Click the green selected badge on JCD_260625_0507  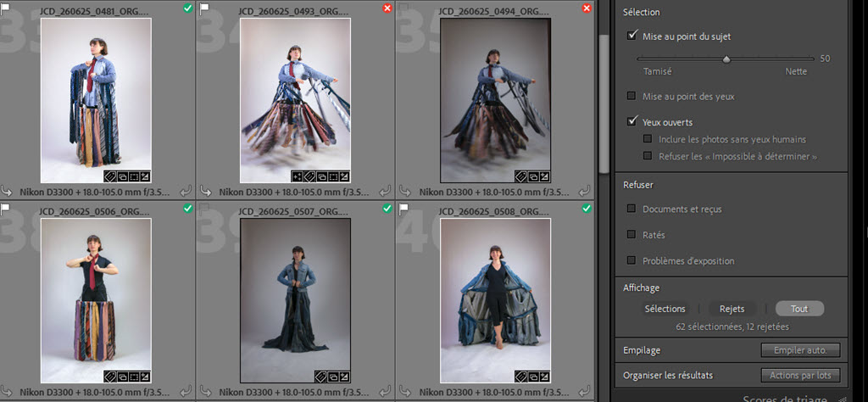click(387, 208)
